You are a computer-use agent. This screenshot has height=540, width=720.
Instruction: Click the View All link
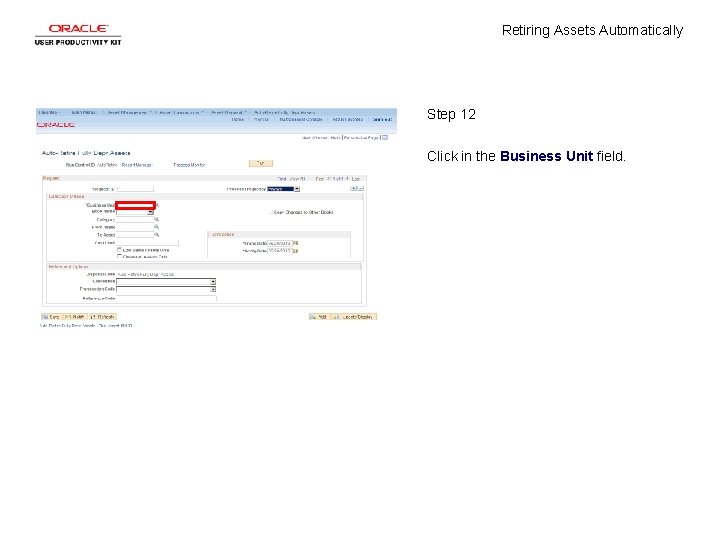pos(298,179)
